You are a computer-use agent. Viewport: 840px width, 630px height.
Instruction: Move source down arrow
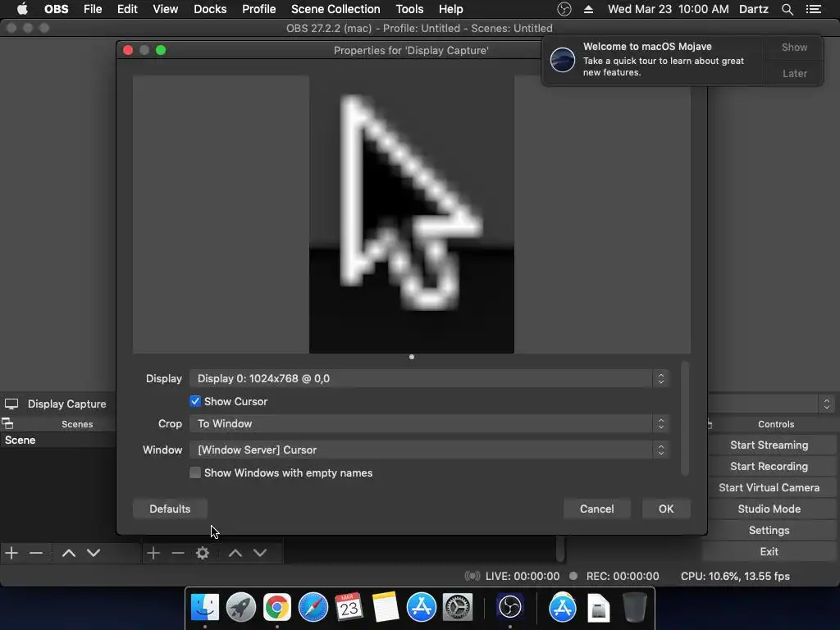pos(260,552)
